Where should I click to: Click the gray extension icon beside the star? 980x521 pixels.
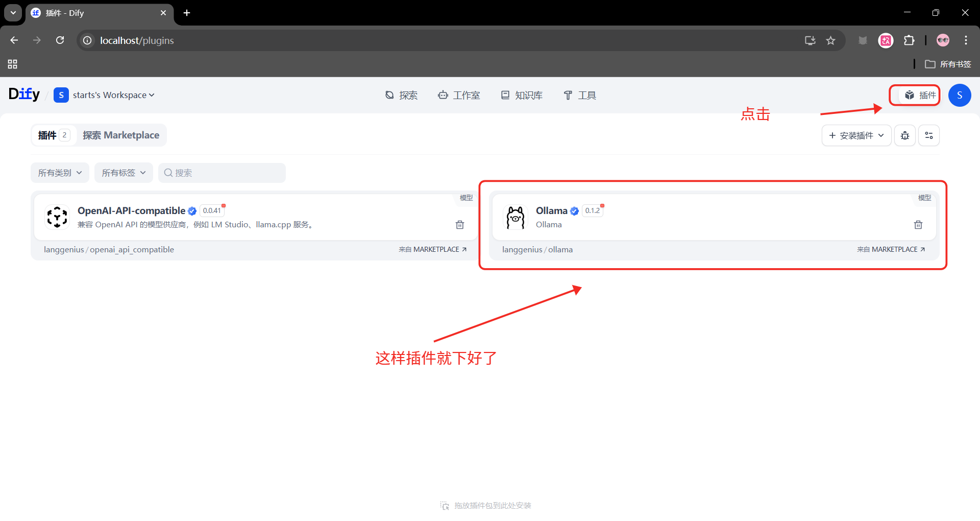click(x=863, y=40)
